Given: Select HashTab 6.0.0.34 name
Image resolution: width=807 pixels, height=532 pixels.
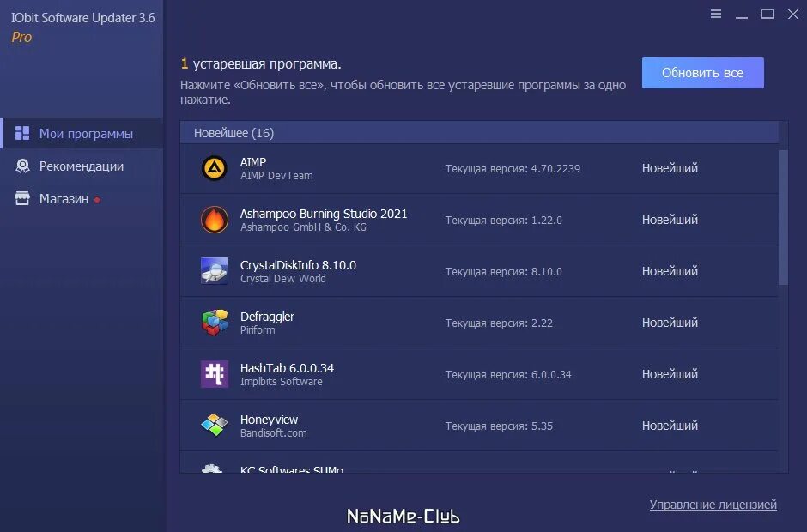Looking at the screenshot, I should [x=287, y=368].
